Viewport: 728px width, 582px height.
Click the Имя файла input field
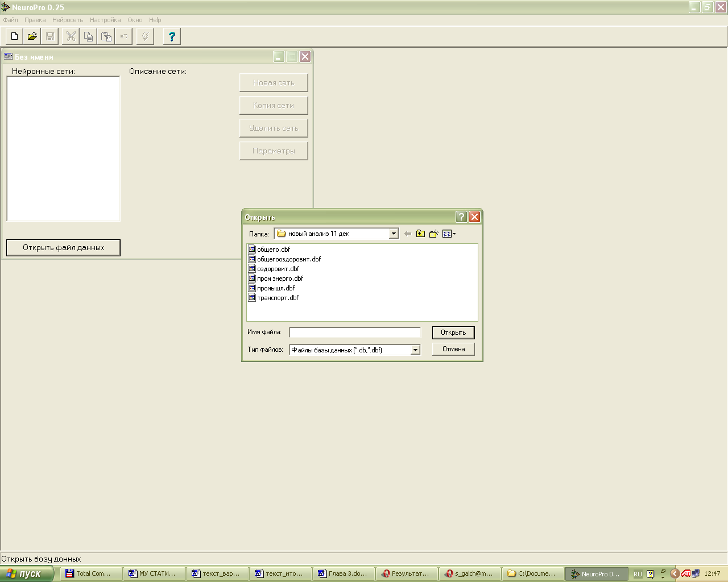(355, 332)
